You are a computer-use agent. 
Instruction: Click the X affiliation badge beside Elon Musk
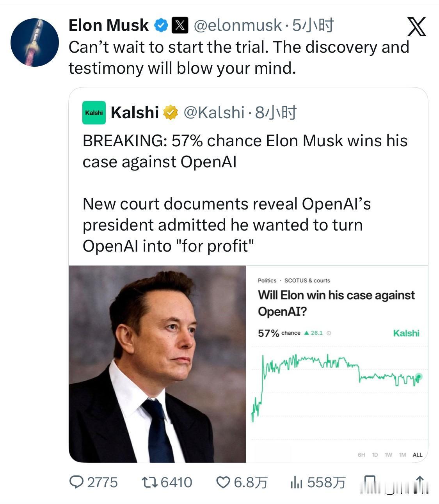[x=180, y=25]
